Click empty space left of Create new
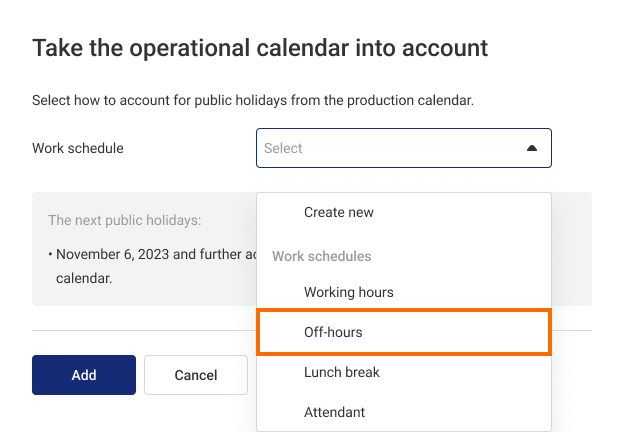624x432 pixels. pos(281,212)
